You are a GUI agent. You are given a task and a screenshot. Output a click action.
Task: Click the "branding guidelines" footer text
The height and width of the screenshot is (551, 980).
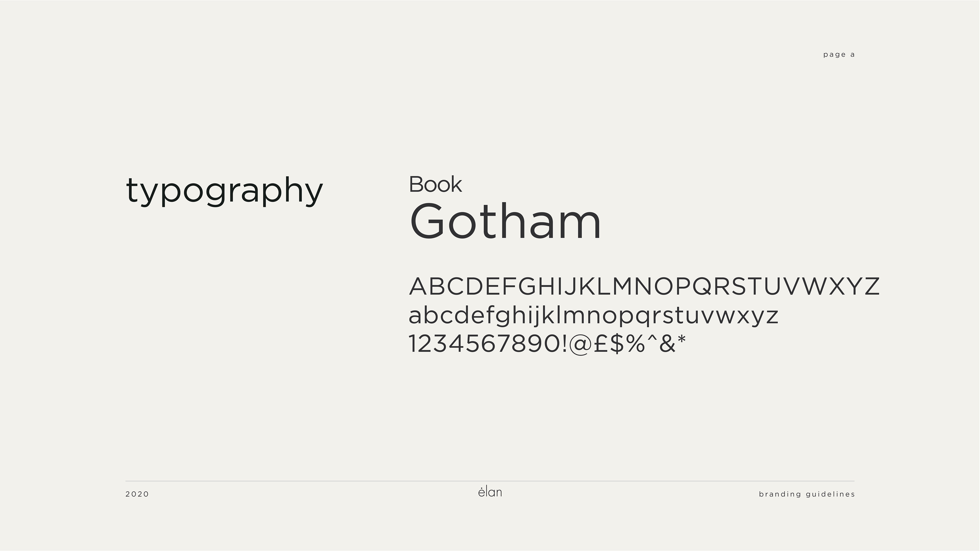click(807, 494)
